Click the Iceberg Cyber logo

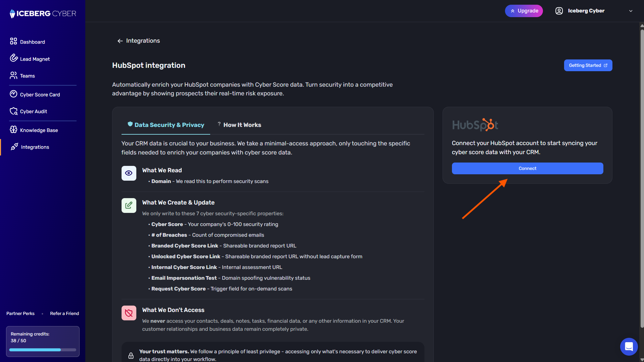coord(43,13)
